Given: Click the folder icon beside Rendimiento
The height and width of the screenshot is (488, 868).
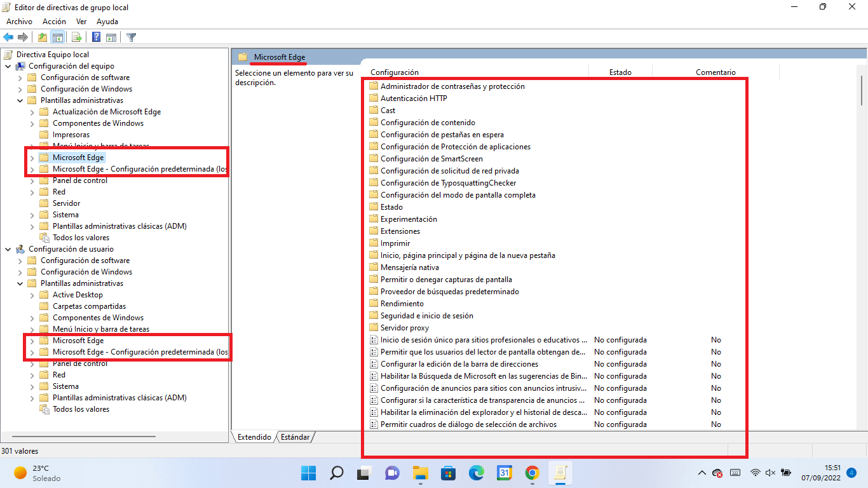Looking at the screenshot, I should 374,304.
